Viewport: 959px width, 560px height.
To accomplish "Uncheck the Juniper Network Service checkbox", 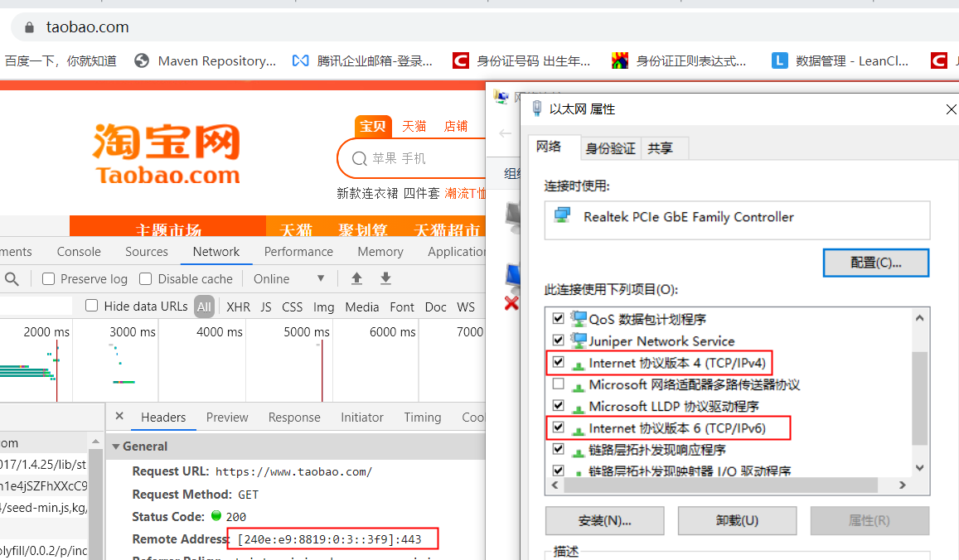I will point(558,340).
